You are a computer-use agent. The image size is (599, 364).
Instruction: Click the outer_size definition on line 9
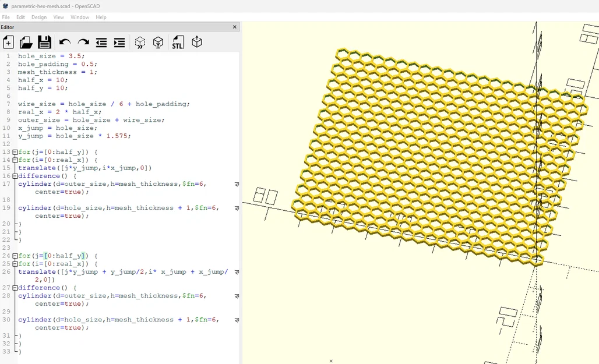coord(91,120)
